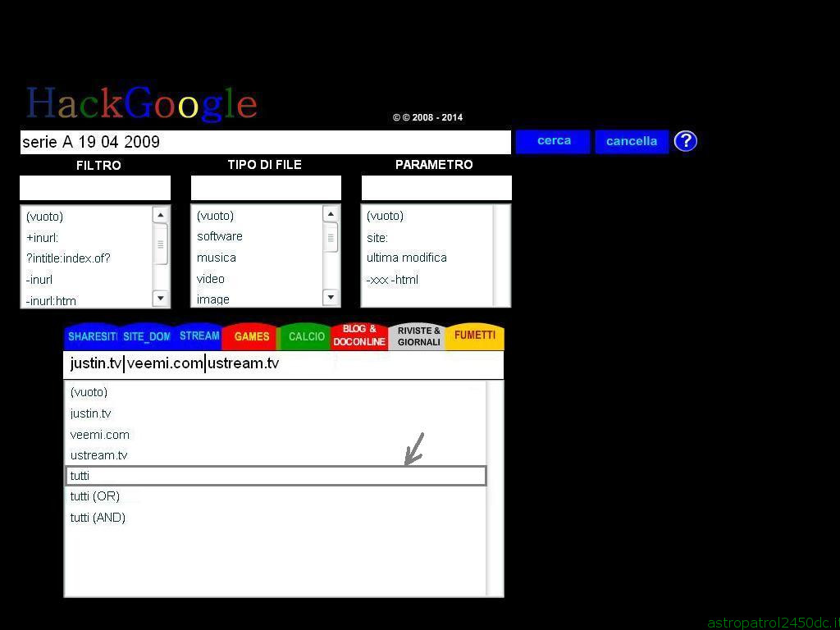The image size is (840, 630).
Task: Switch to the STREAM tab
Action: (199, 336)
